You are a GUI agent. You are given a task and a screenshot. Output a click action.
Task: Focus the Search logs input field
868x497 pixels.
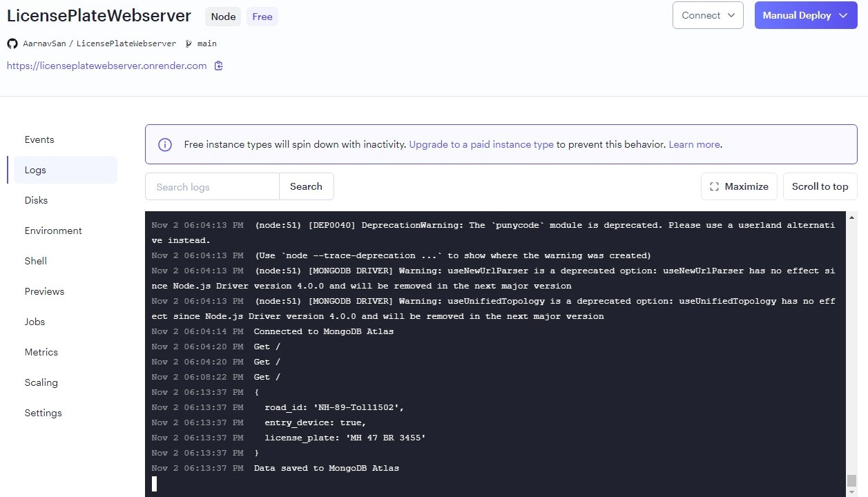coord(212,187)
